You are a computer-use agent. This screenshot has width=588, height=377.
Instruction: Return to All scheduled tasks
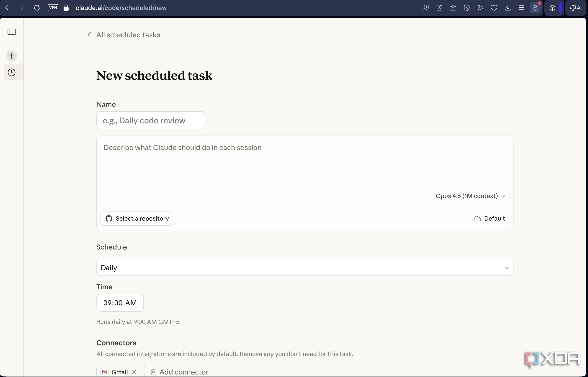click(124, 35)
